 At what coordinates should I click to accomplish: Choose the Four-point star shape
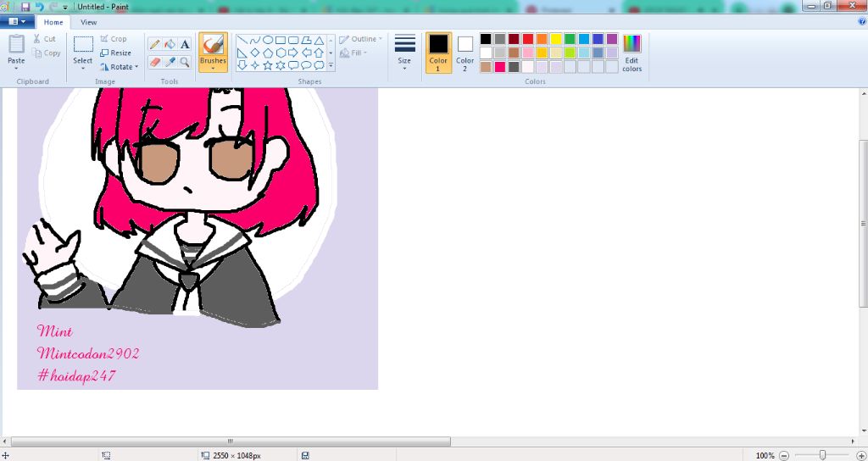pos(254,65)
